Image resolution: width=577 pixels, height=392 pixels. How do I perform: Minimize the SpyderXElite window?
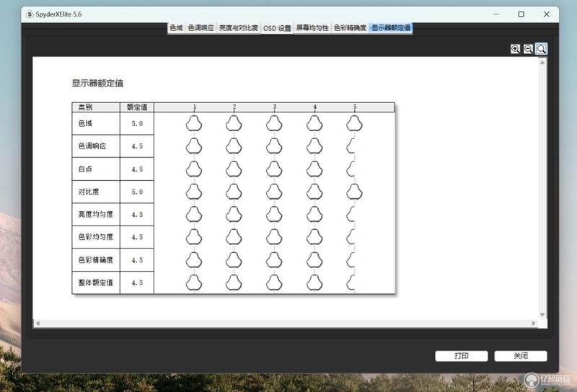(496, 14)
